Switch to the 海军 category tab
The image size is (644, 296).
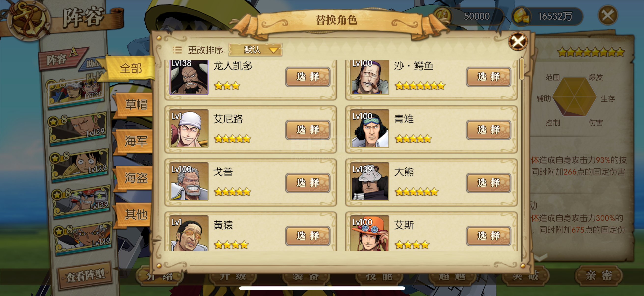[x=135, y=141]
